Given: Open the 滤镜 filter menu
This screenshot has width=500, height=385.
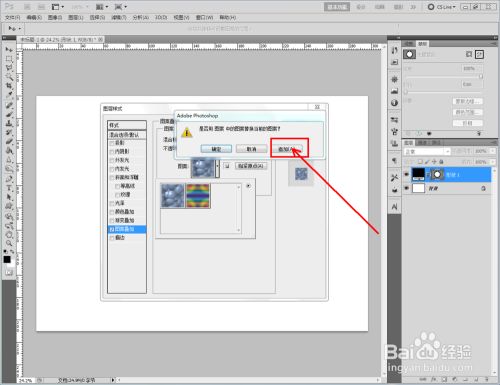Looking at the screenshot, I should (119, 17).
